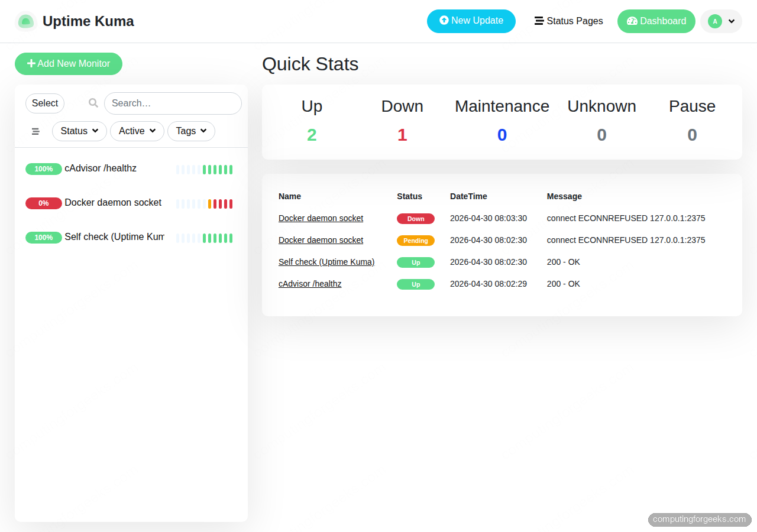Click the Down status badge
Image resolution: width=757 pixels, height=532 pixels.
pyautogui.click(x=416, y=219)
